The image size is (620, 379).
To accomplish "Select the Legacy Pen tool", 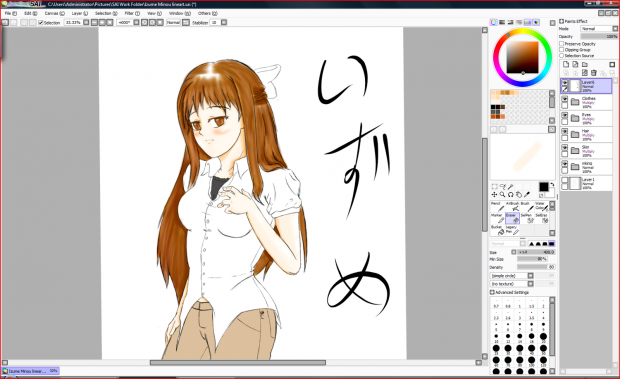I will tap(512, 230).
